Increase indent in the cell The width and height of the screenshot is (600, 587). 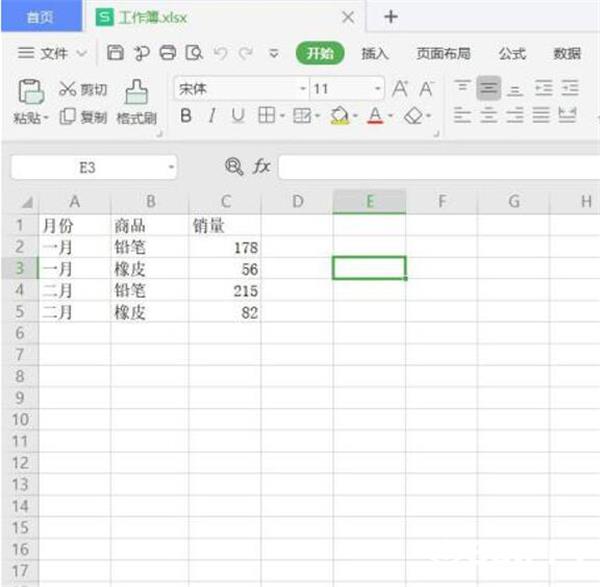pos(570,88)
